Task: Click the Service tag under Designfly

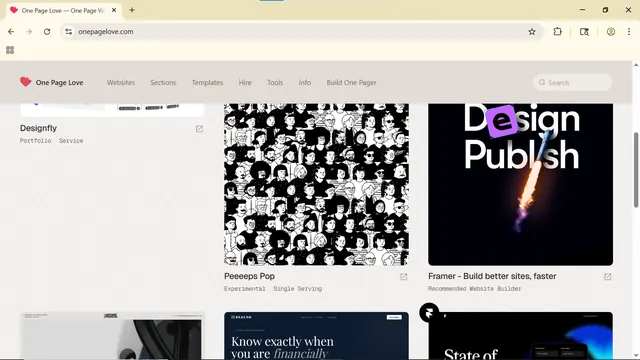Action: pyautogui.click(x=71, y=141)
